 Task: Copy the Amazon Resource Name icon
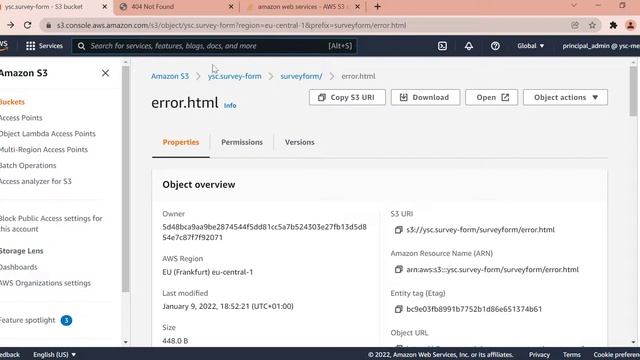(x=398, y=269)
